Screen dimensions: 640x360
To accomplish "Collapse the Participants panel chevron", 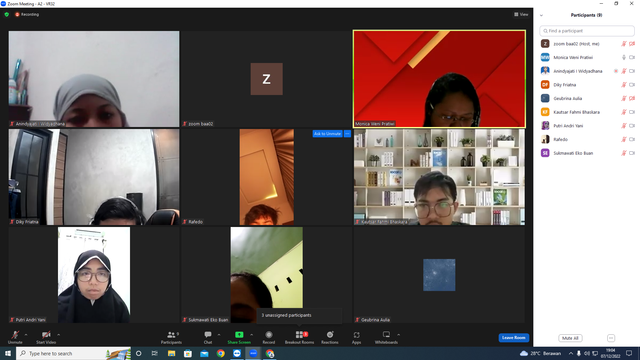I will click(541, 16).
